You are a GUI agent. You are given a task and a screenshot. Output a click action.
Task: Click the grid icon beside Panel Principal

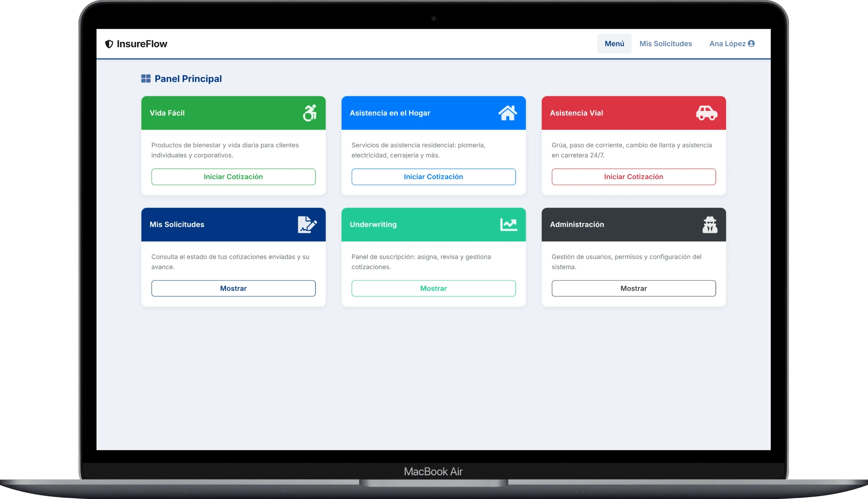click(146, 79)
